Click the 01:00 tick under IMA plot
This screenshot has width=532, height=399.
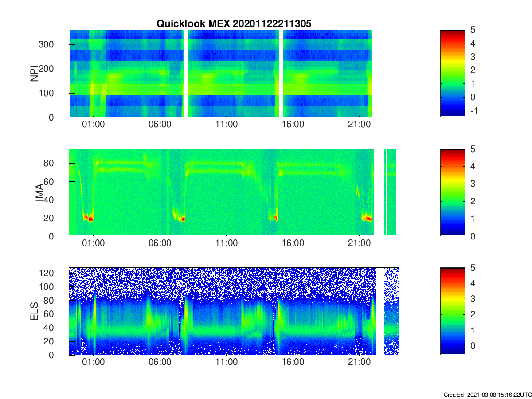pyautogui.click(x=93, y=243)
